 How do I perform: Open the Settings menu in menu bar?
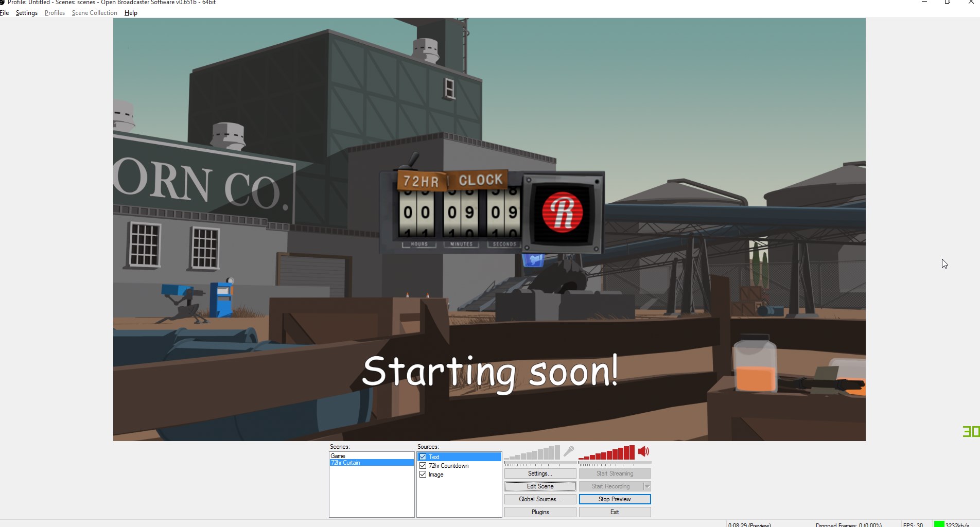[x=27, y=13]
